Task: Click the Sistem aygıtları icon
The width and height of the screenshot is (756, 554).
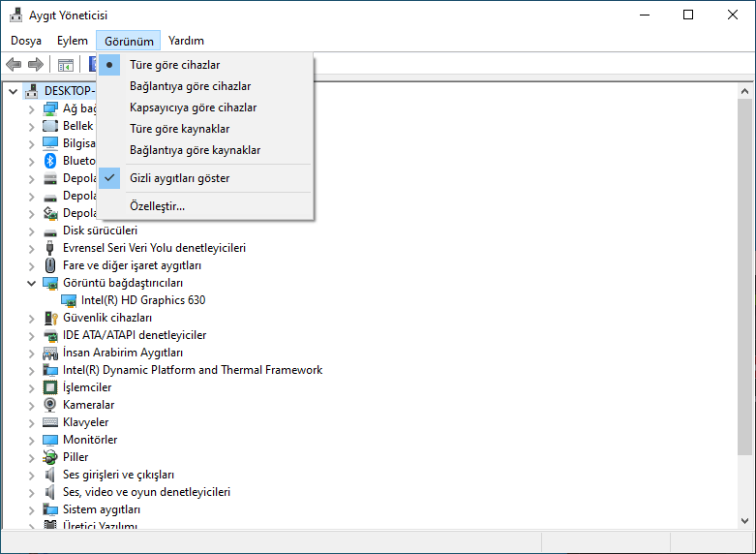Action: point(50,509)
